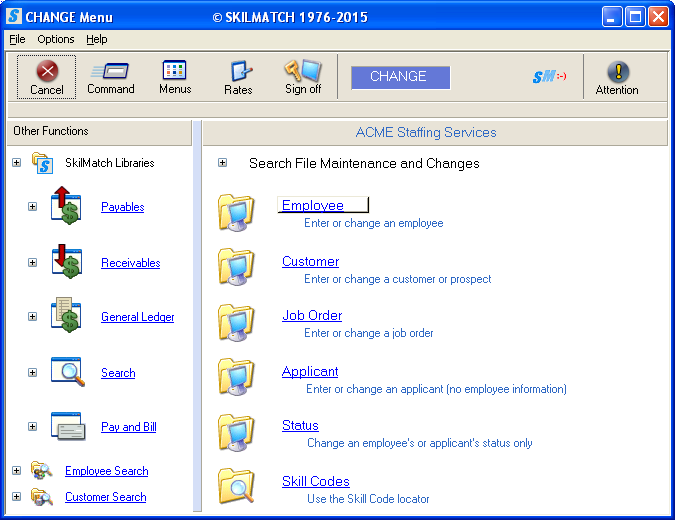The height and width of the screenshot is (520, 675).
Task: Click the folder icon beside Customer
Action: tap(236, 267)
